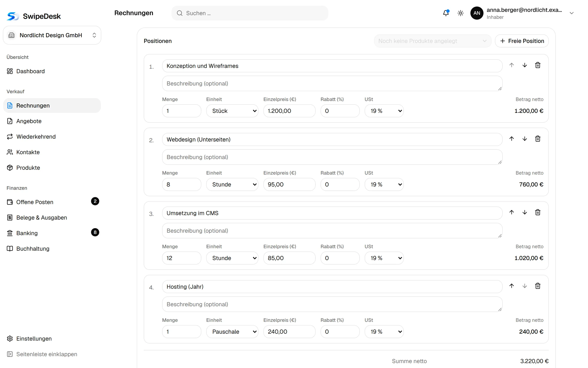Edit the Konzeption und Wireframes title

332,66
